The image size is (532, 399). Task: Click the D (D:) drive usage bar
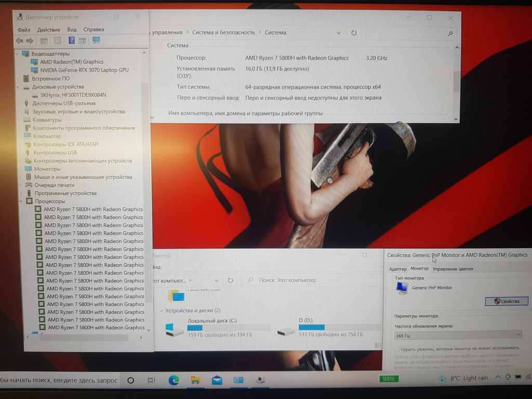[x=340, y=327]
